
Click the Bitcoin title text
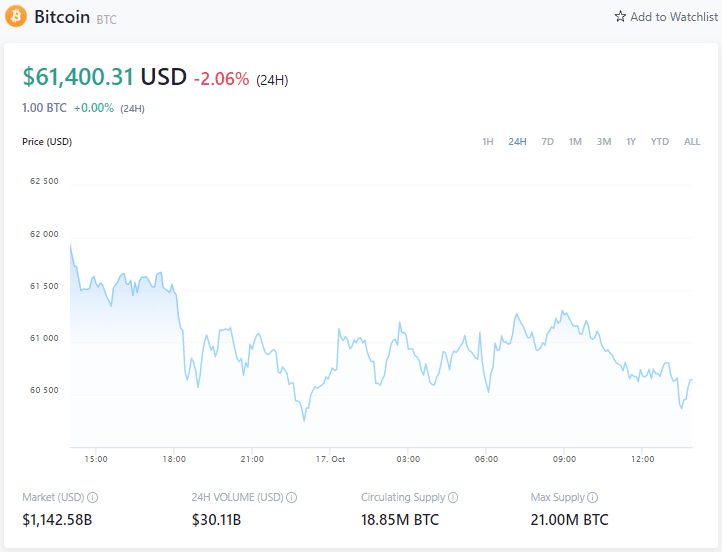click(62, 17)
